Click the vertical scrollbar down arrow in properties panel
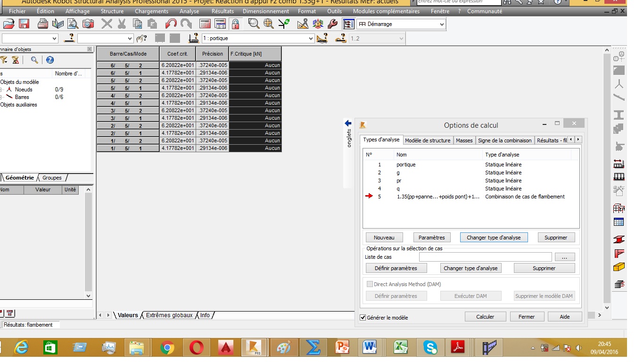Viewport: 644px width, 362px height. (88, 296)
